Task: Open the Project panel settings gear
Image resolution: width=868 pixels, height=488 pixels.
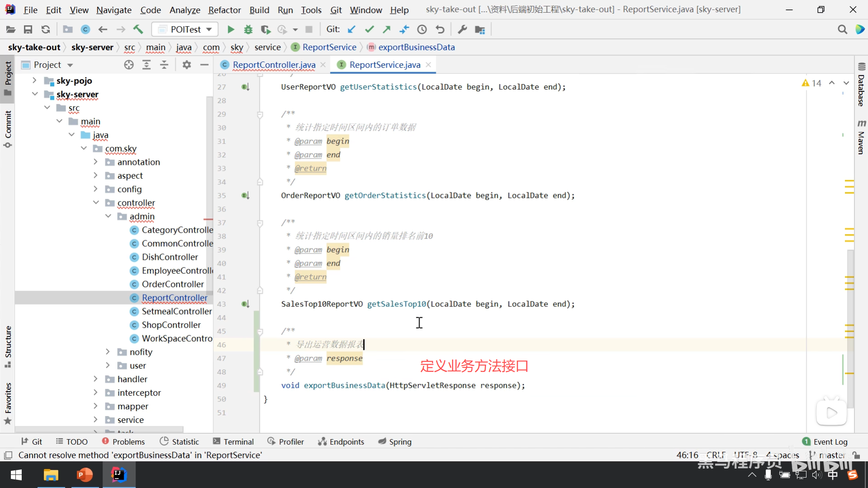Action: tap(186, 65)
